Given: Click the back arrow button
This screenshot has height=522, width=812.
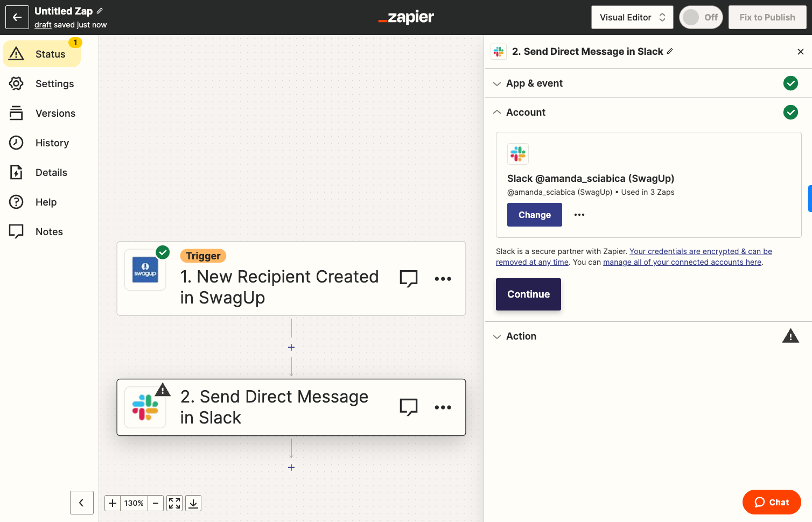Looking at the screenshot, I should tap(17, 17).
